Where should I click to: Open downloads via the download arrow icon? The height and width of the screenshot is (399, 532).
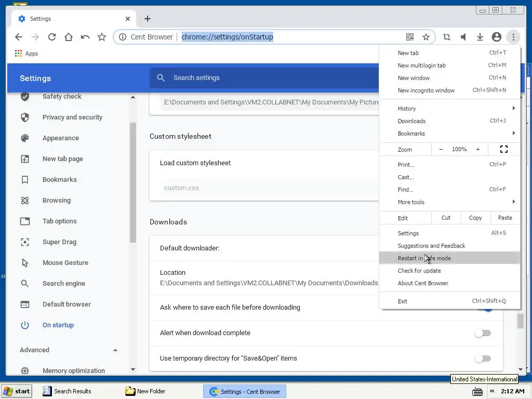(480, 37)
